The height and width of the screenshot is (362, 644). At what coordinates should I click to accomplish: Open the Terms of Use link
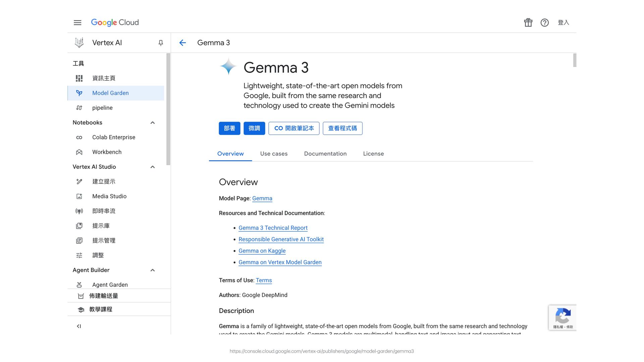click(264, 280)
